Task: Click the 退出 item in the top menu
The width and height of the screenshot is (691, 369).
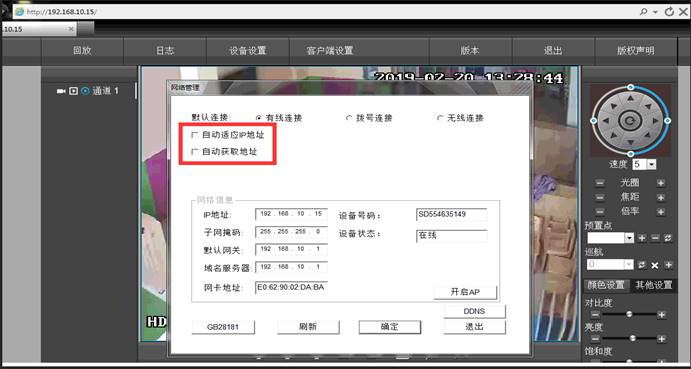Action: [553, 51]
